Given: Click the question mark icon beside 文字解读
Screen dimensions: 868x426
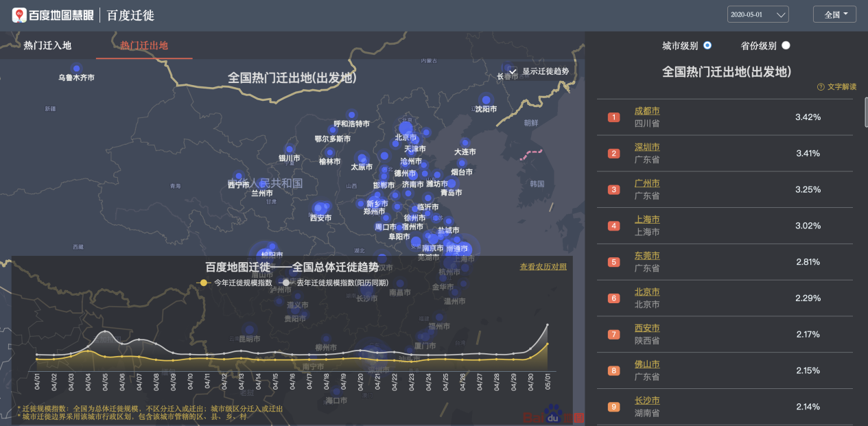Looking at the screenshot, I should point(821,87).
